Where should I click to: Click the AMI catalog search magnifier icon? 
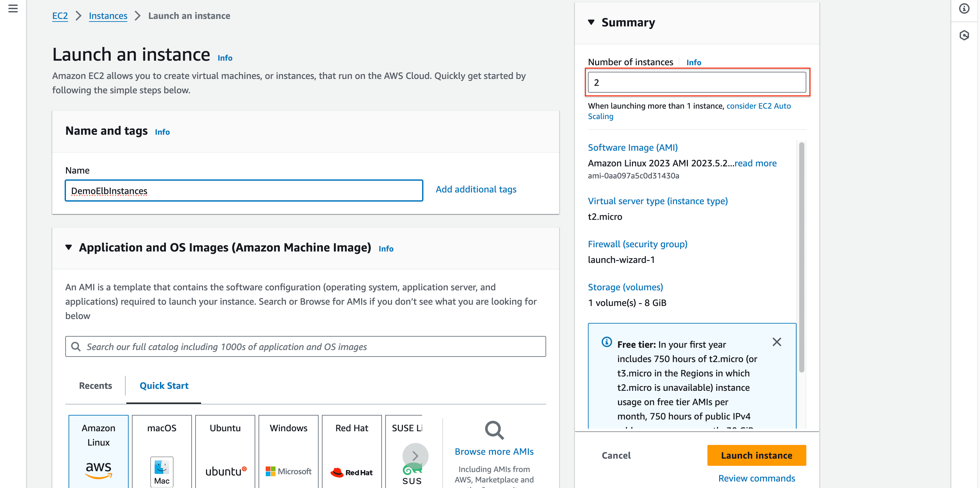click(x=76, y=347)
